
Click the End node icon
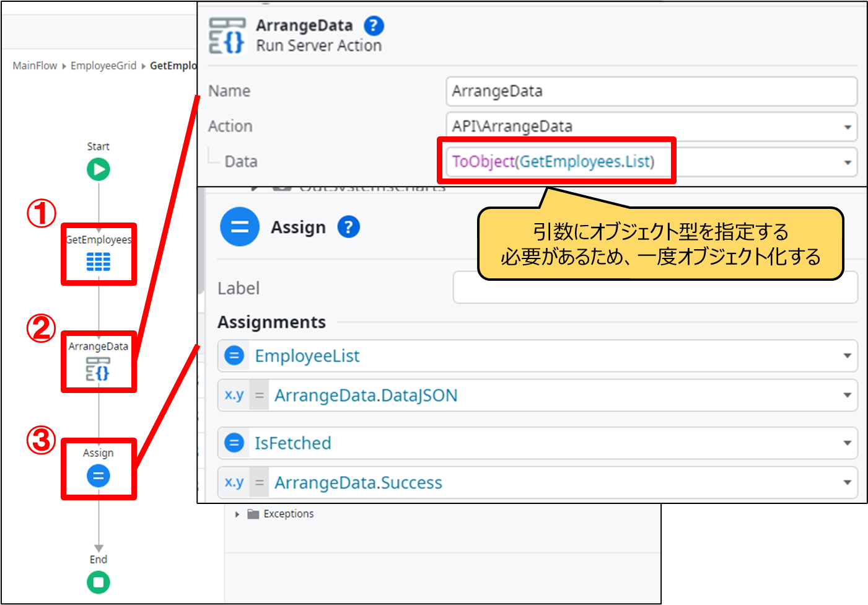[98, 582]
